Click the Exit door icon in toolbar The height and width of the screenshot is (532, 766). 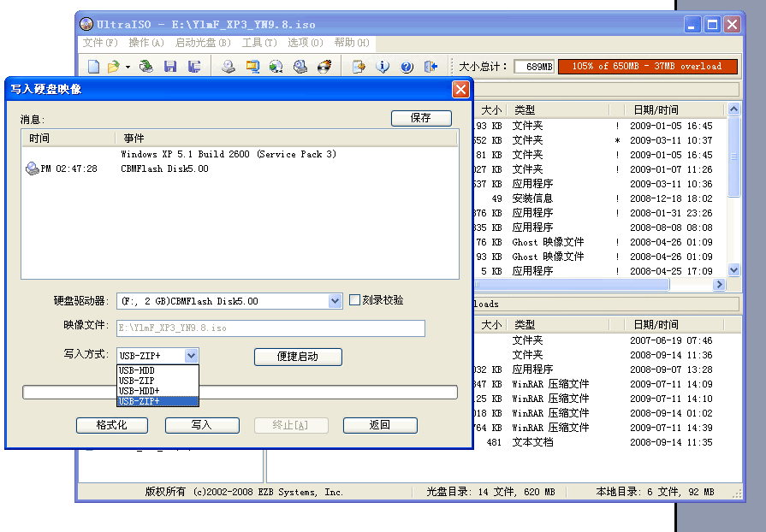(431, 67)
